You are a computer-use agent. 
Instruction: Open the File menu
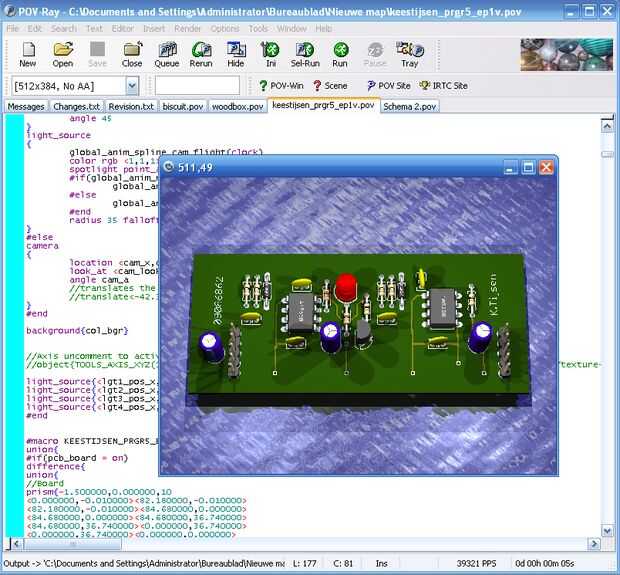[13, 28]
